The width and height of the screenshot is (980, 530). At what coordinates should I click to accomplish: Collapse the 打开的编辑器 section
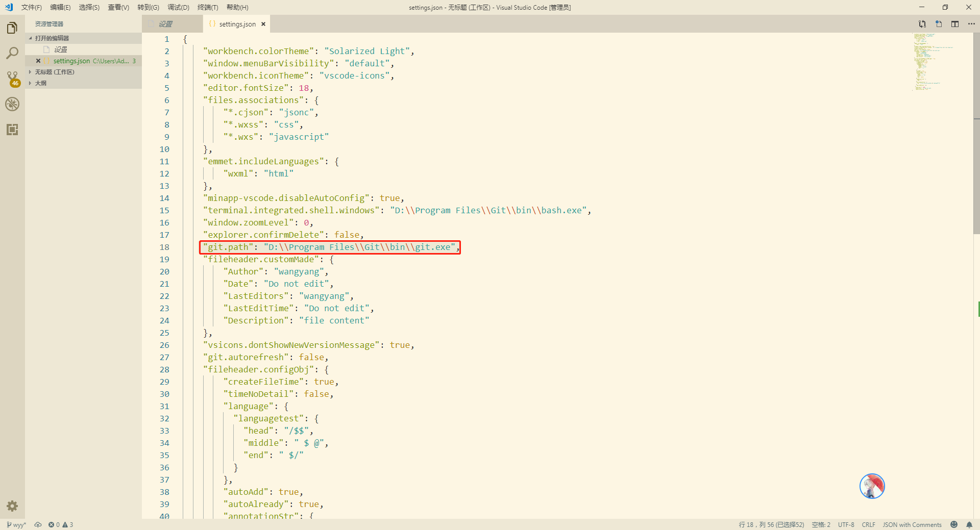(x=30, y=37)
